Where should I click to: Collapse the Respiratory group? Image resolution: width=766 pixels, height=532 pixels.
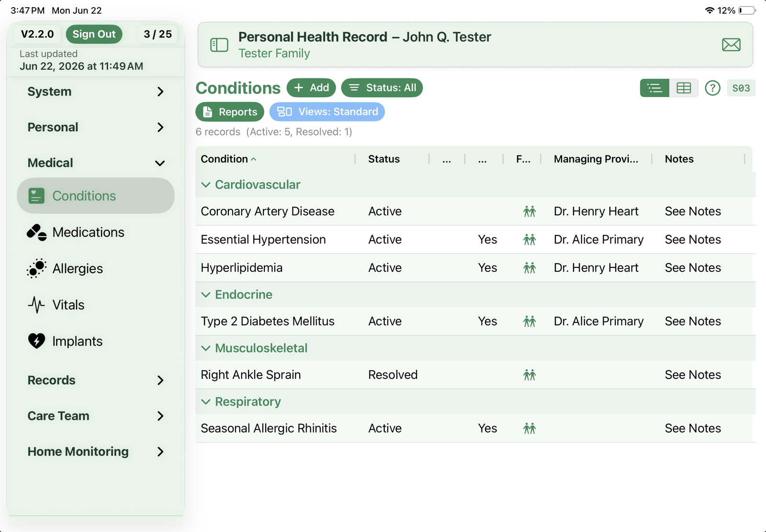coord(206,402)
